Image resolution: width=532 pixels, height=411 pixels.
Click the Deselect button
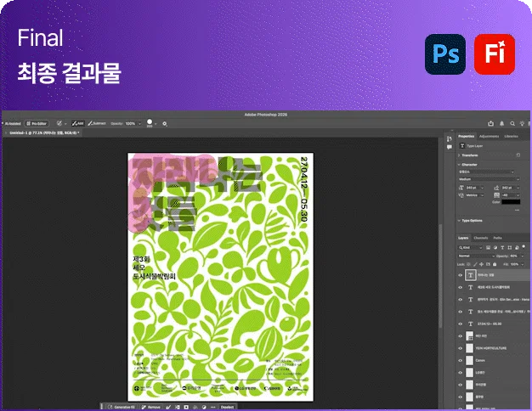click(227, 407)
